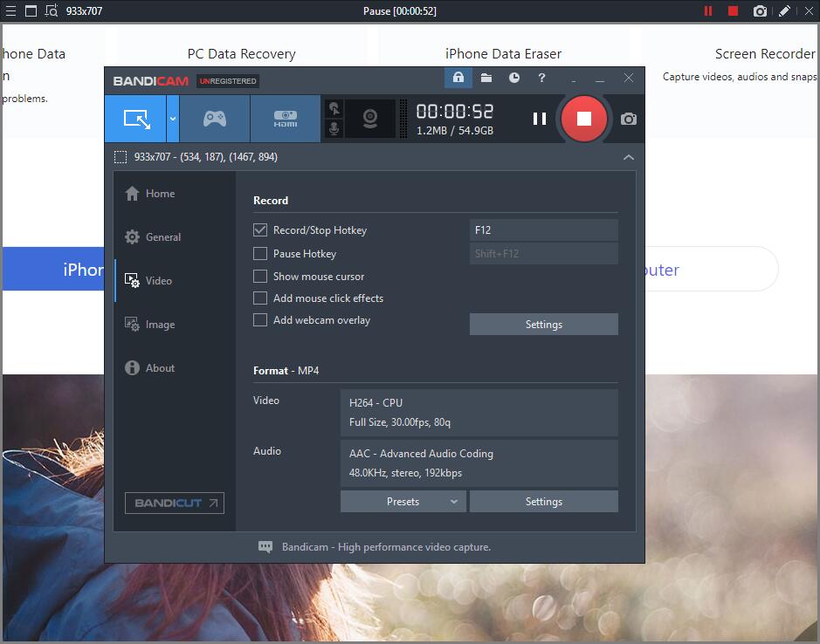Enable Add mouse click effects checkbox
Image resolution: width=820 pixels, height=644 pixels.
click(260, 298)
